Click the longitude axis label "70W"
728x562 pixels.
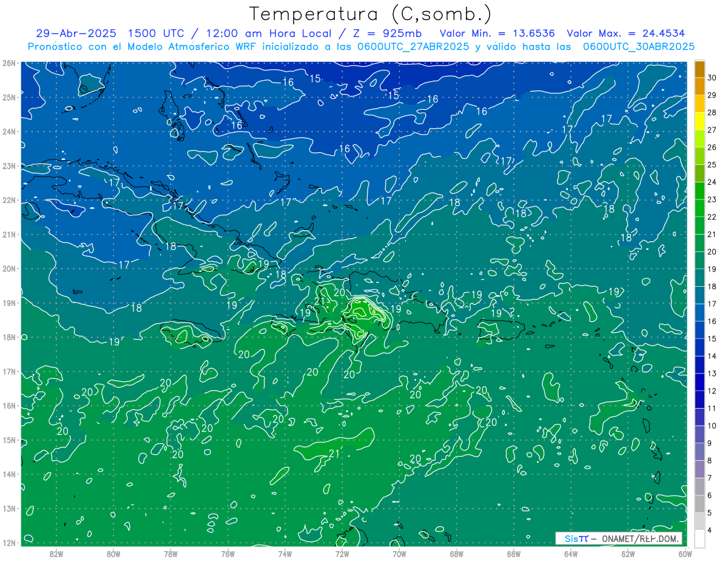pyautogui.click(x=399, y=554)
